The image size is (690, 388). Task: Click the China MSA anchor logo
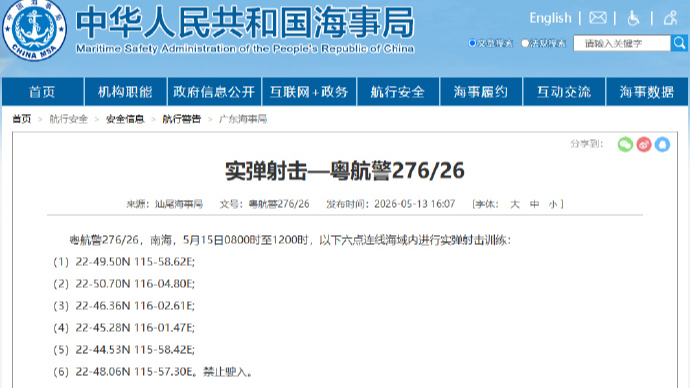pyautogui.click(x=34, y=30)
